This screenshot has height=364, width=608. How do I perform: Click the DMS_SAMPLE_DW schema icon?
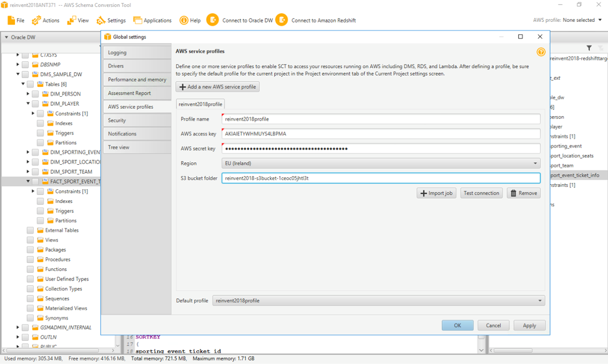click(x=36, y=74)
